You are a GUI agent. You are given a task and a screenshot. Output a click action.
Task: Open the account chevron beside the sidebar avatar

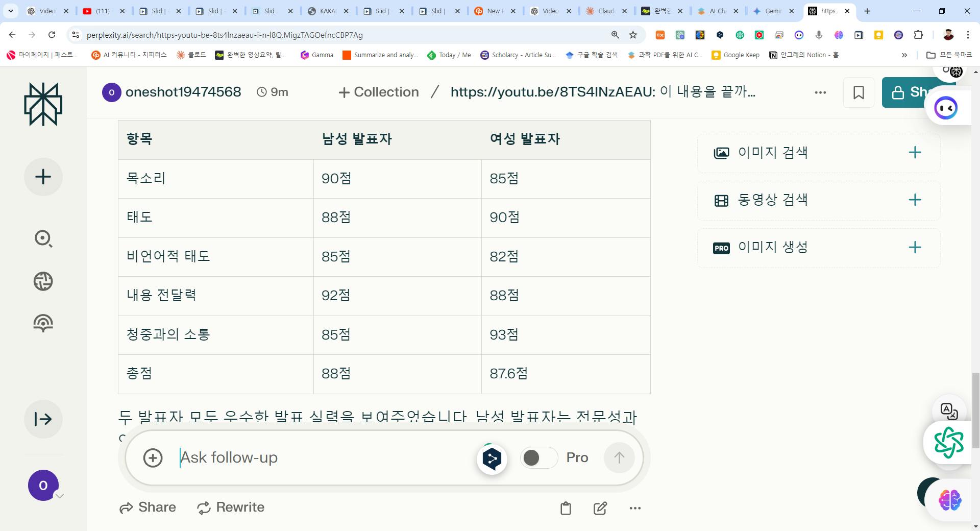[x=60, y=496]
